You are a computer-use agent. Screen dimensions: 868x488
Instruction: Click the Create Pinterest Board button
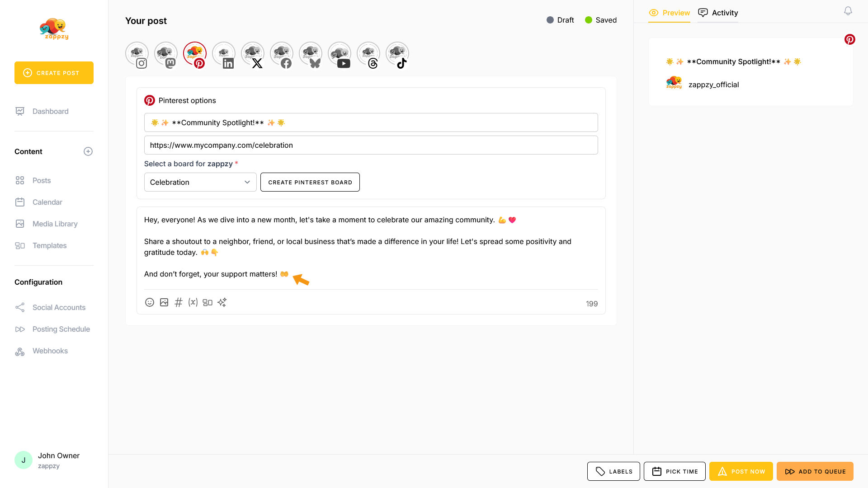coord(310,182)
